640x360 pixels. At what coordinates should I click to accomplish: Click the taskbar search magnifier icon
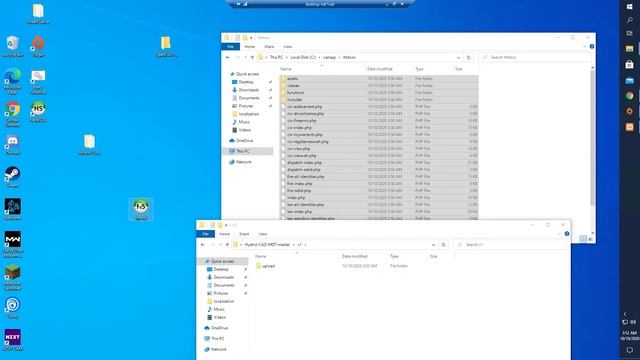pos(629,20)
